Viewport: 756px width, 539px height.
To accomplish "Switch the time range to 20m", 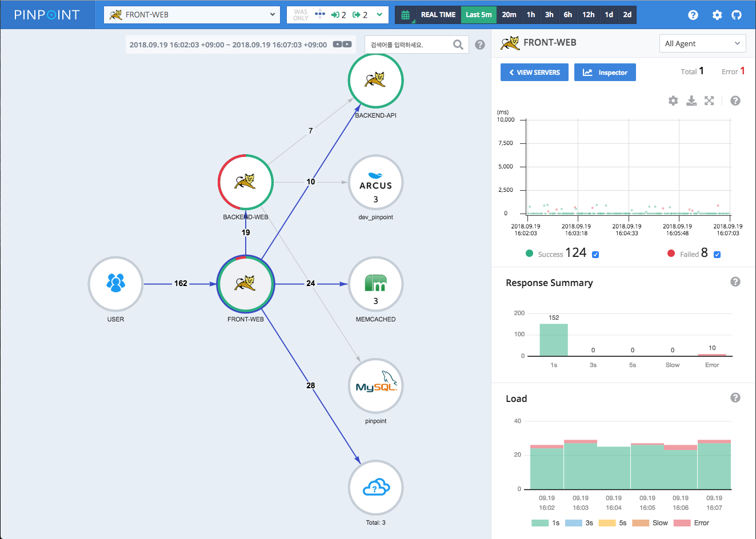I will (509, 15).
